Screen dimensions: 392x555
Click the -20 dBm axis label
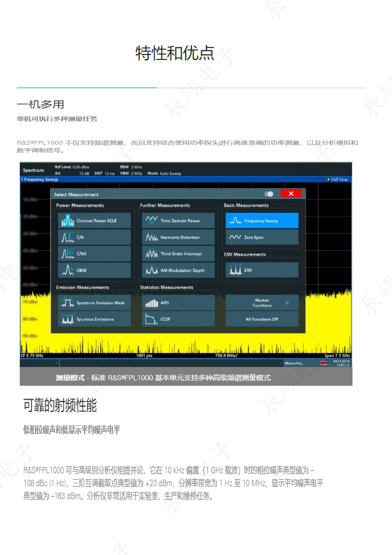click(30, 216)
